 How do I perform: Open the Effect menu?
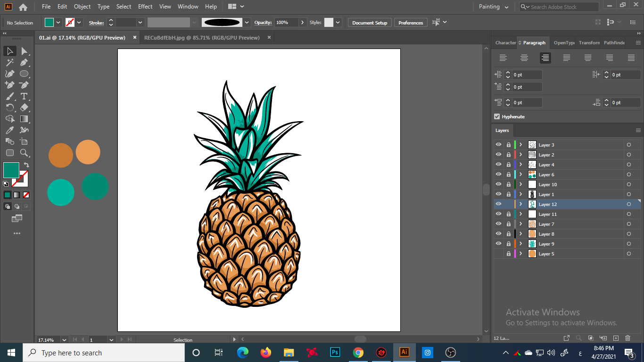coord(145,7)
